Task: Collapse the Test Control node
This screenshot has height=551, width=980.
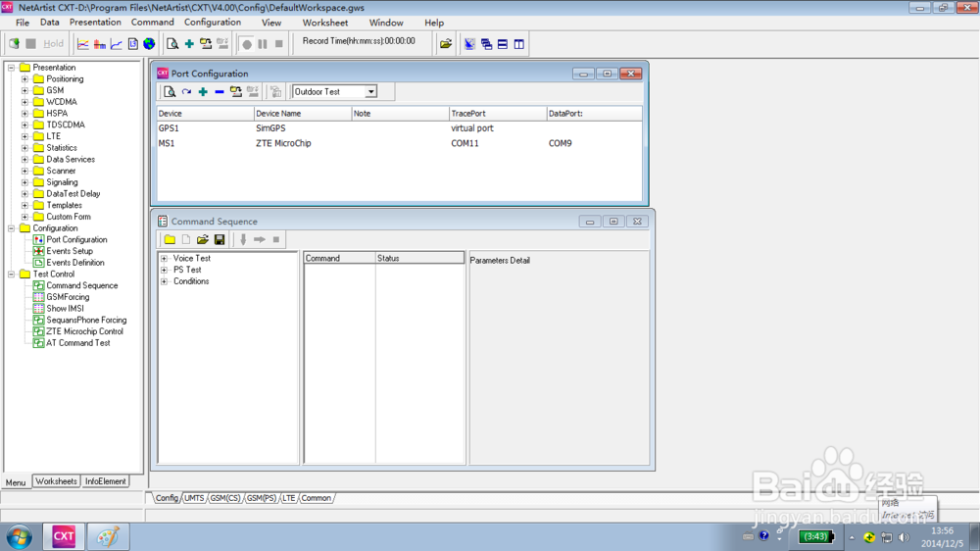Action: (11, 274)
